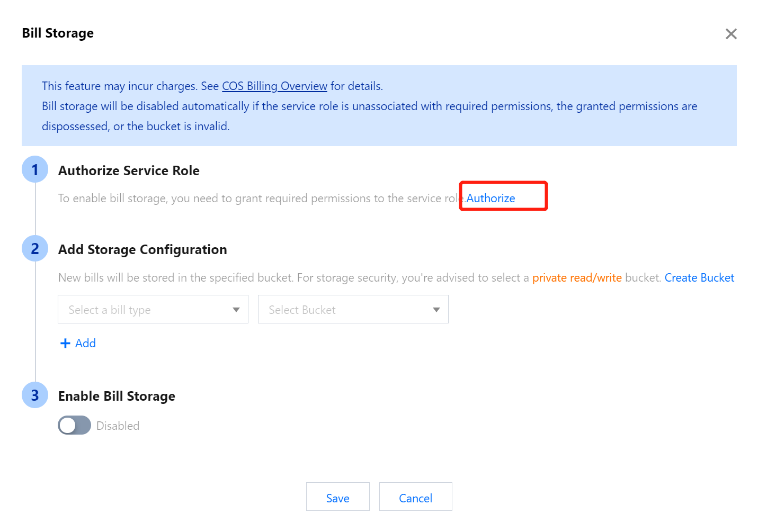The image size is (758, 532).
Task: Click the Disabled status label
Action: tap(118, 426)
